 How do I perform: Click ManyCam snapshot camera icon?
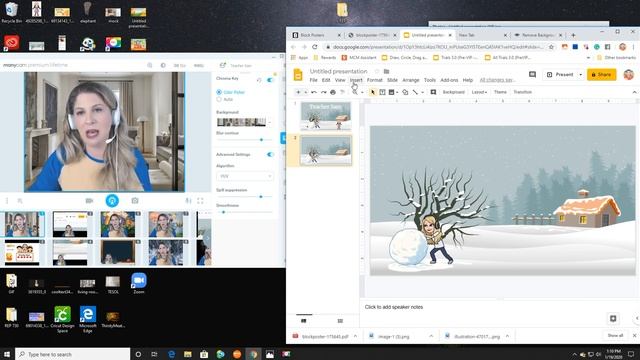pyautogui.click(x=135, y=200)
